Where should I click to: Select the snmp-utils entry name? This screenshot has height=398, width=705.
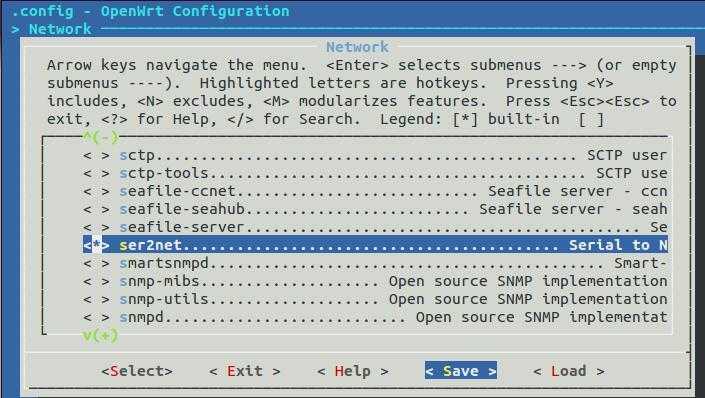point(164,299)
